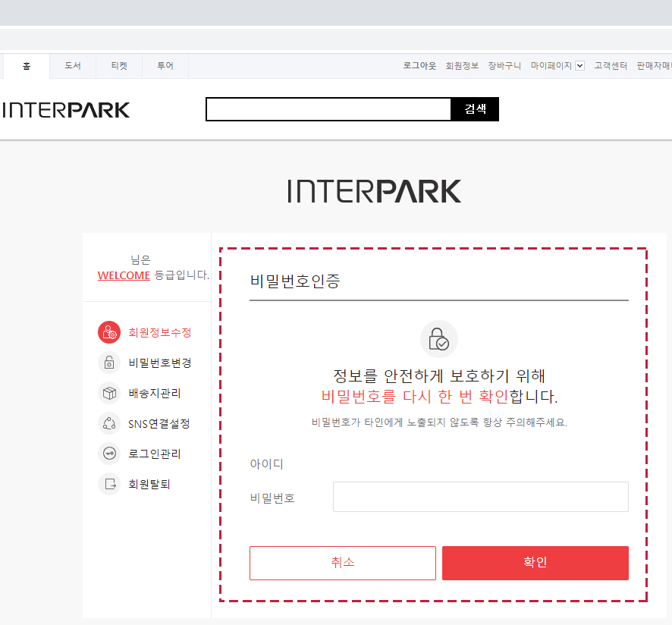Open the 회원정보수정 member settings icon
The height and width of the screenshot is (625, 672).
pyautogui.click(x=109, y=332)
